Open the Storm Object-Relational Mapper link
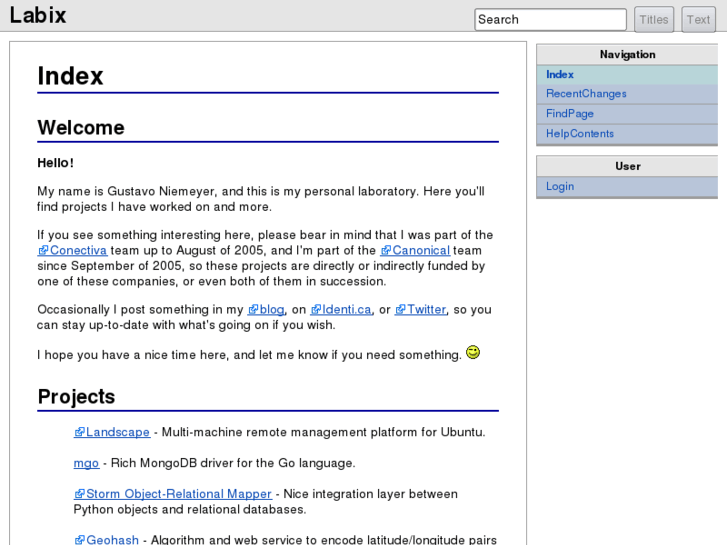 [179, 494]
